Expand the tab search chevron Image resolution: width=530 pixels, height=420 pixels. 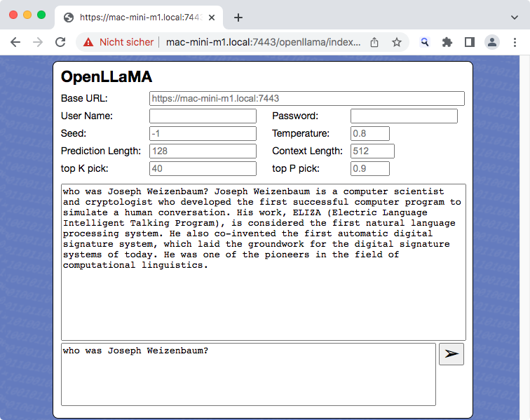tap(515, 18)
